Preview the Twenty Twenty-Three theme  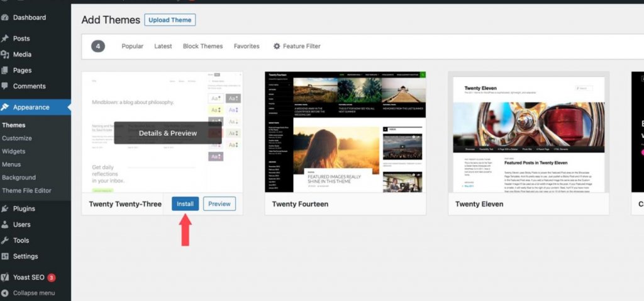219,203
